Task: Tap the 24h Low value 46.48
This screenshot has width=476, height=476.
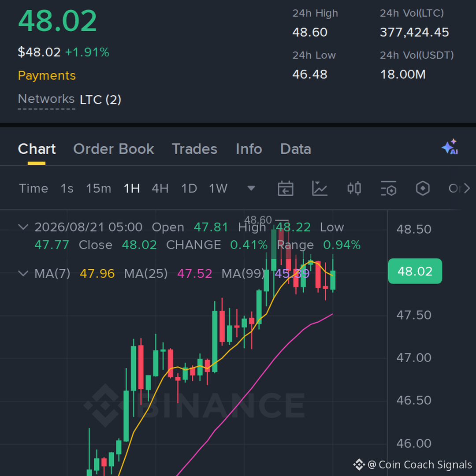Action: coord(310,74)
